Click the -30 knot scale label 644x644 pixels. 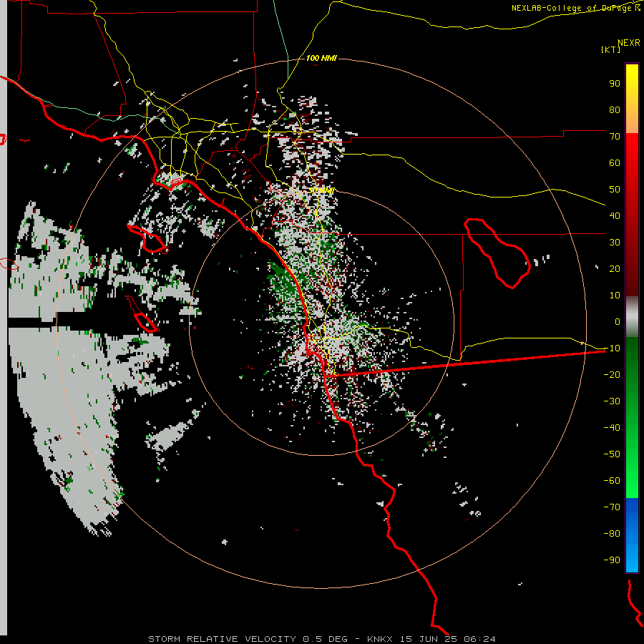point(612,401)
